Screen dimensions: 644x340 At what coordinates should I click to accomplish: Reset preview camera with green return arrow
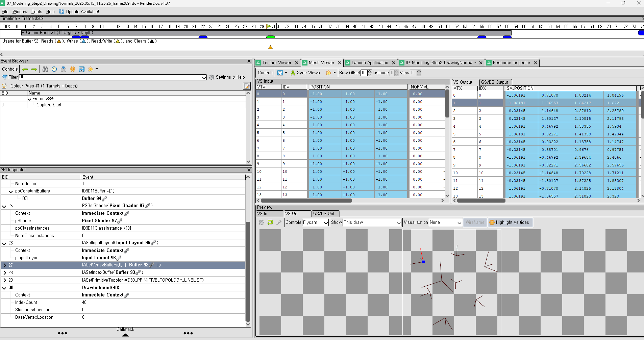pos(270,223)
